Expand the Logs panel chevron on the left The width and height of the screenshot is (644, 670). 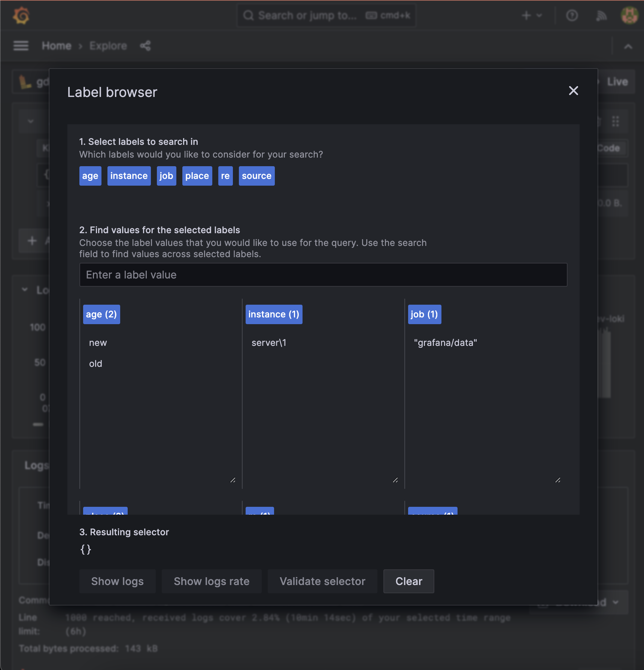[x=25, y=289]
